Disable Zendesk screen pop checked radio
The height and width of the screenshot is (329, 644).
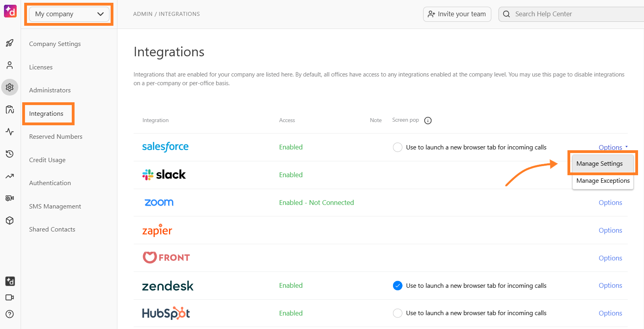(397, 285)
